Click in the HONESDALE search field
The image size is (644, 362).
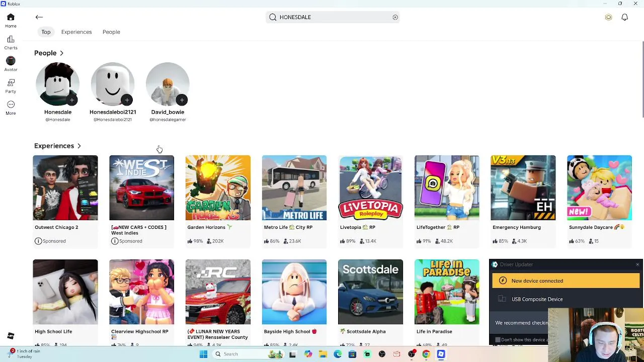[333, 17]
